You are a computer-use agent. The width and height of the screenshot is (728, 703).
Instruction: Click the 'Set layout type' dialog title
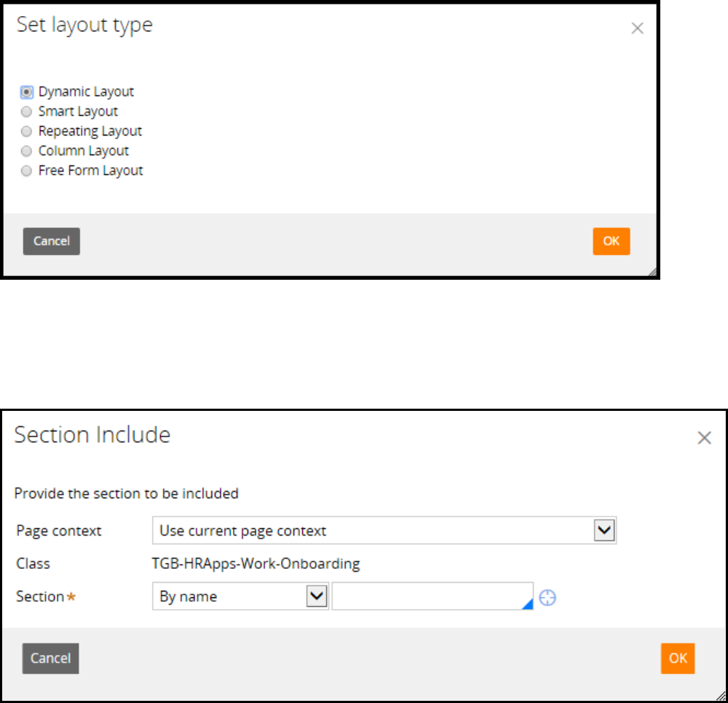coord(84,25)
